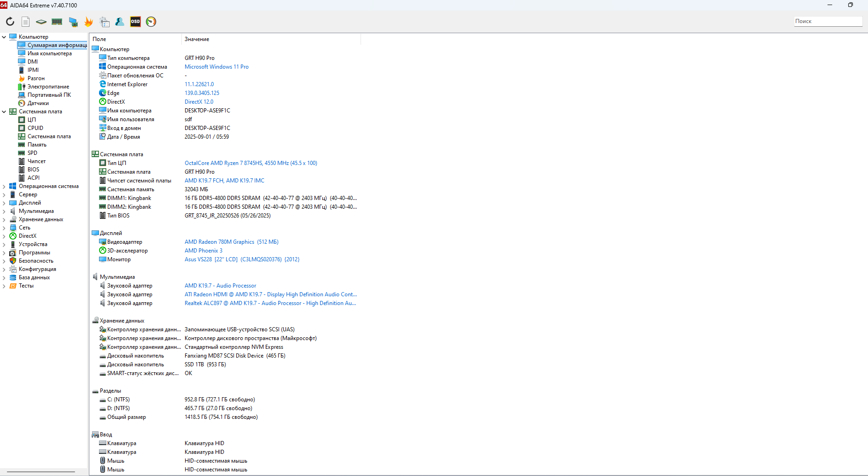Open the BIOS tree item

pos(33,170)
